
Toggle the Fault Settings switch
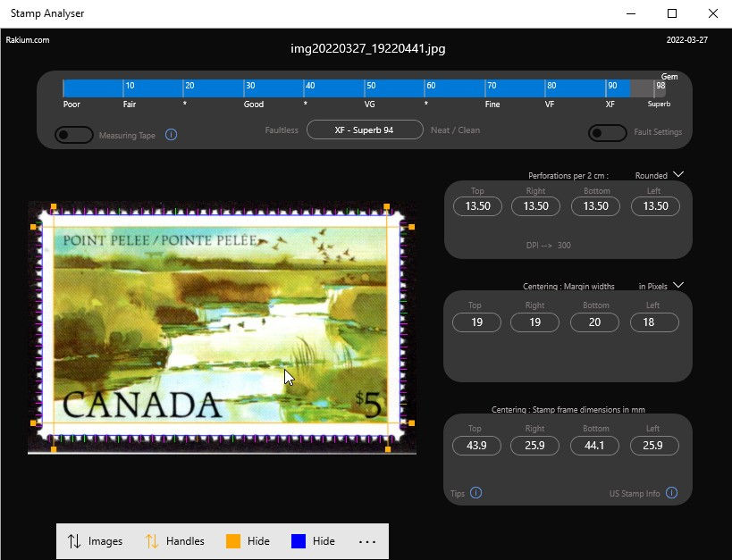tap(608, 133)
